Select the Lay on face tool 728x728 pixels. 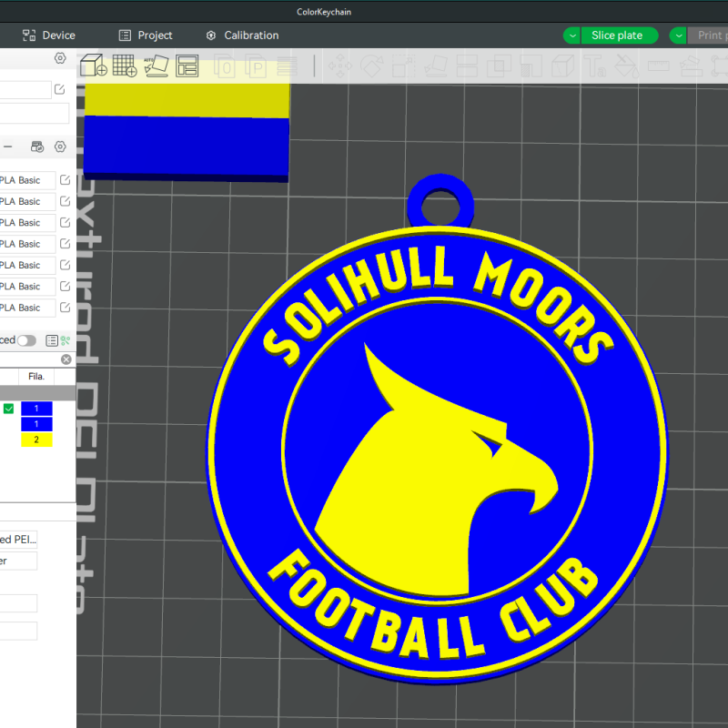[435, 66]
